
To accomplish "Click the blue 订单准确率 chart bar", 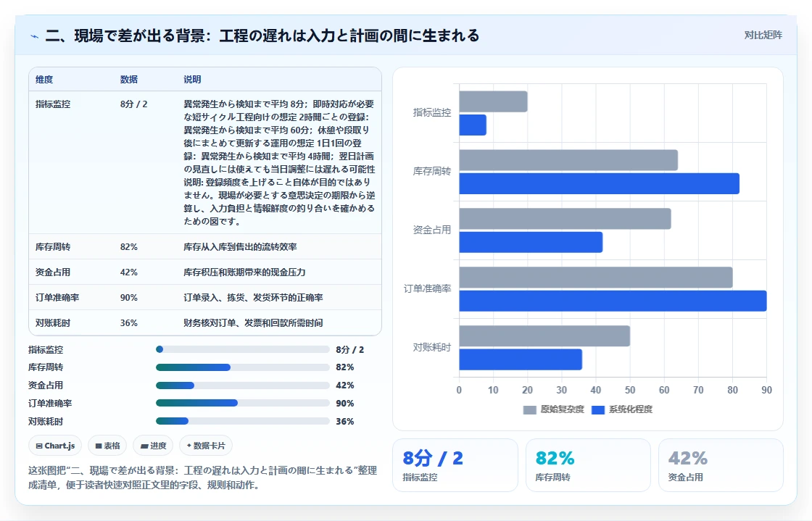I will [x=613, y=301].
